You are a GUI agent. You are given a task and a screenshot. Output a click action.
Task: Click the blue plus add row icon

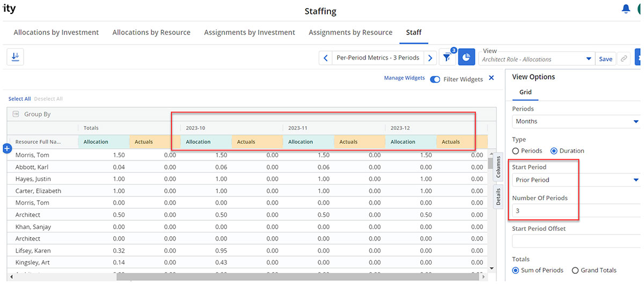(x=8, y=149)
